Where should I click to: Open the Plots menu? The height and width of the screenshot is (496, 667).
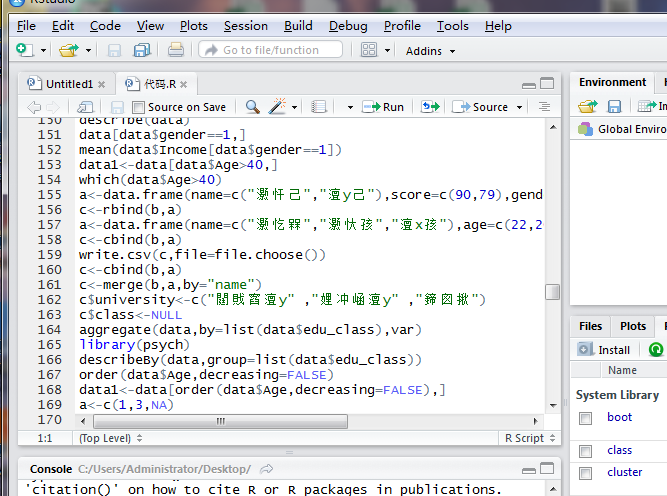coord(194,26)
